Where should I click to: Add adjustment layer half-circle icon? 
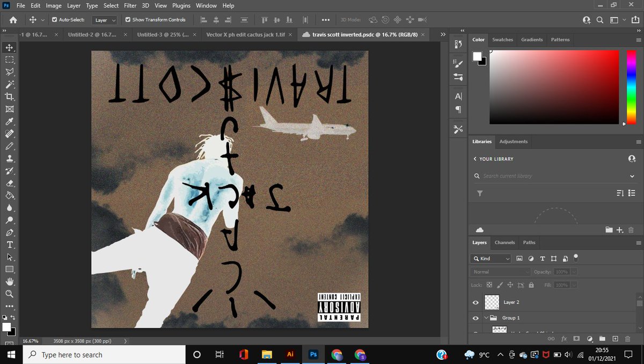[590, 339]
